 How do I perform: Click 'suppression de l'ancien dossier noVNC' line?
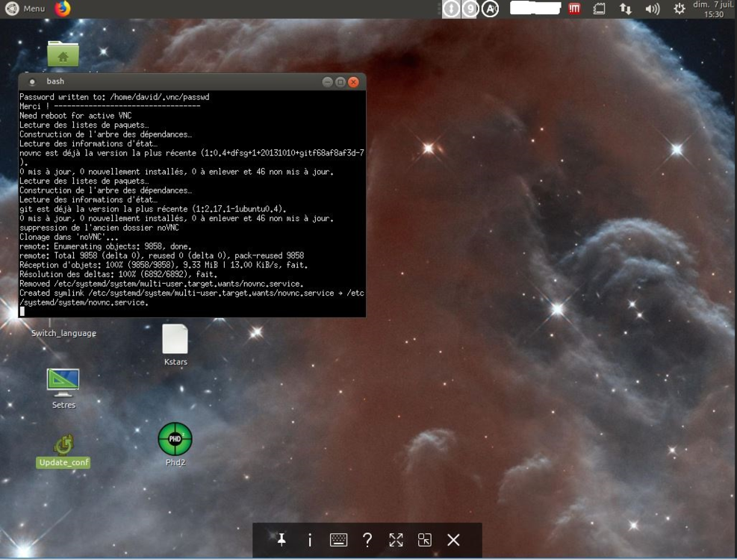click(99, 228)
